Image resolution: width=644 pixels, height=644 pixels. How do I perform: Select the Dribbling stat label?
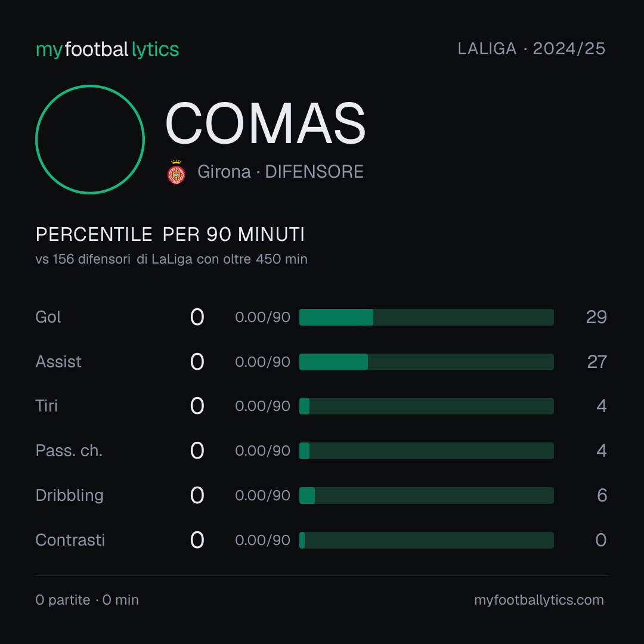click(69, 496)
